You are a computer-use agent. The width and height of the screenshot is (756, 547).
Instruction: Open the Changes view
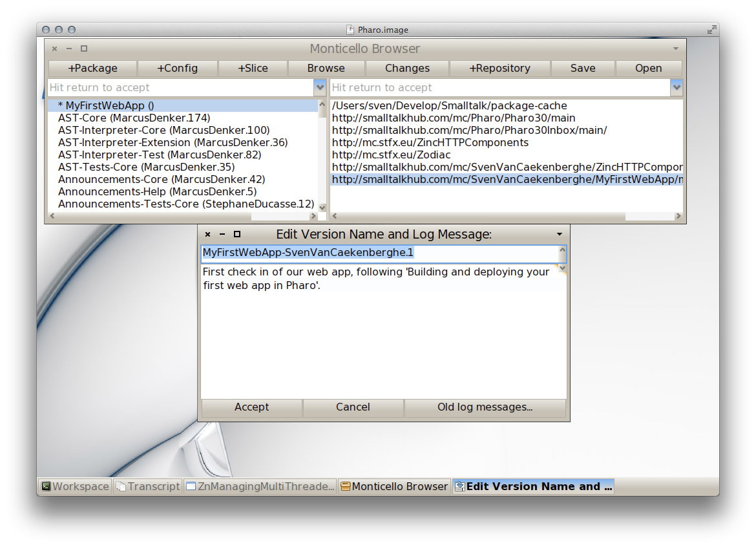point(407,69)
